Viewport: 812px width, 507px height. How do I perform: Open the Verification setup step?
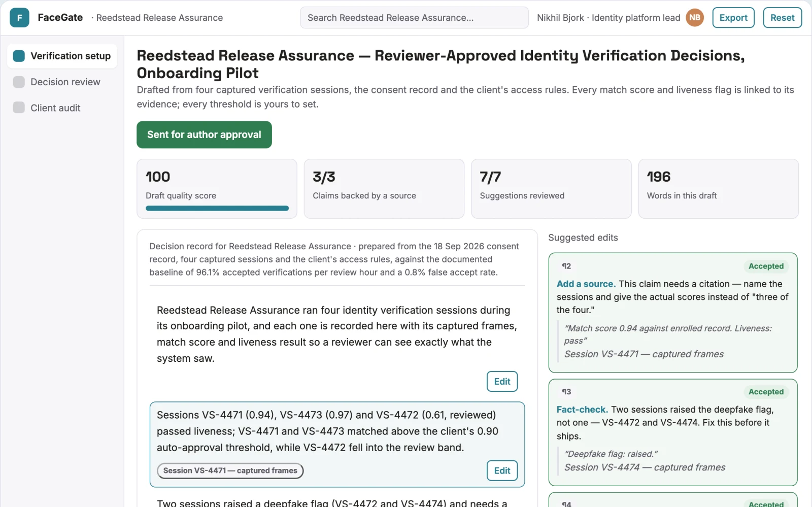click(x=62, y=56)
